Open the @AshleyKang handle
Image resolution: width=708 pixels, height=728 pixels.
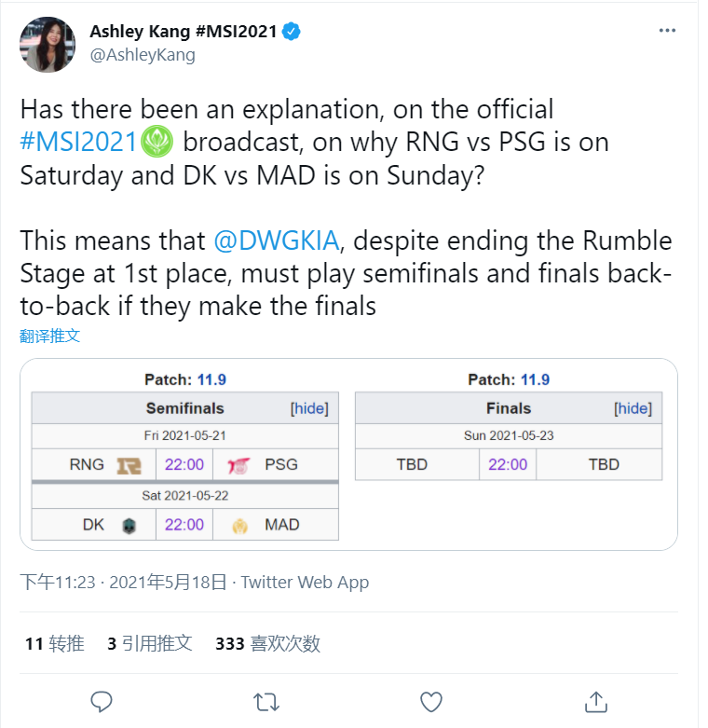[x=143, y=55]
